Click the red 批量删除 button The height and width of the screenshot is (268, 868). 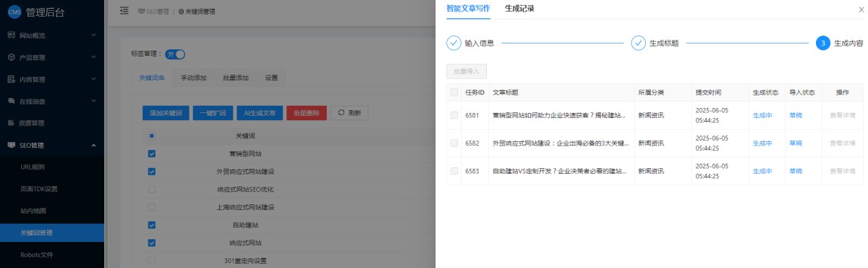pyautogui.click(x=307, y=113)
